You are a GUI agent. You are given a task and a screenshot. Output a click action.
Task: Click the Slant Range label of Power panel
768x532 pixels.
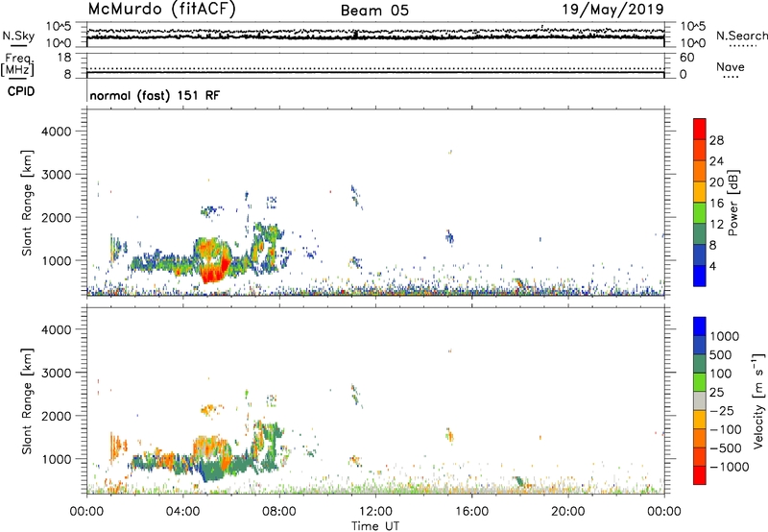click(27, 203)
